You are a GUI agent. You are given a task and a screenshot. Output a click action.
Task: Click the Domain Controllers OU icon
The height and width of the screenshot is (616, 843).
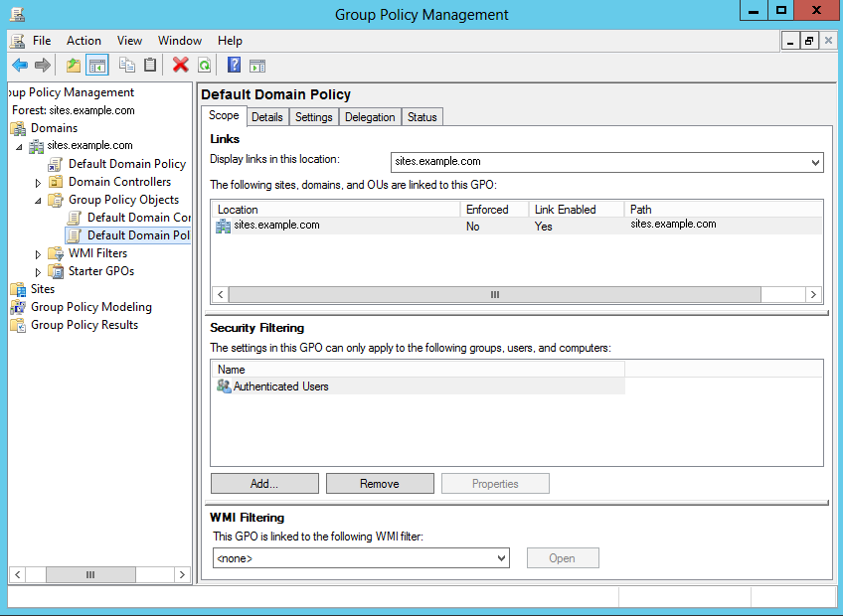coord(56,182)
